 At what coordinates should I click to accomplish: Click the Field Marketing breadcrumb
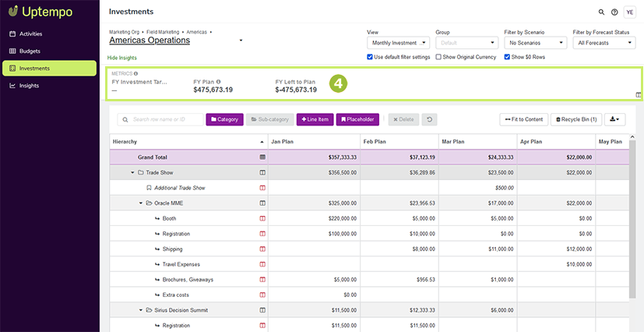point(163,32)
